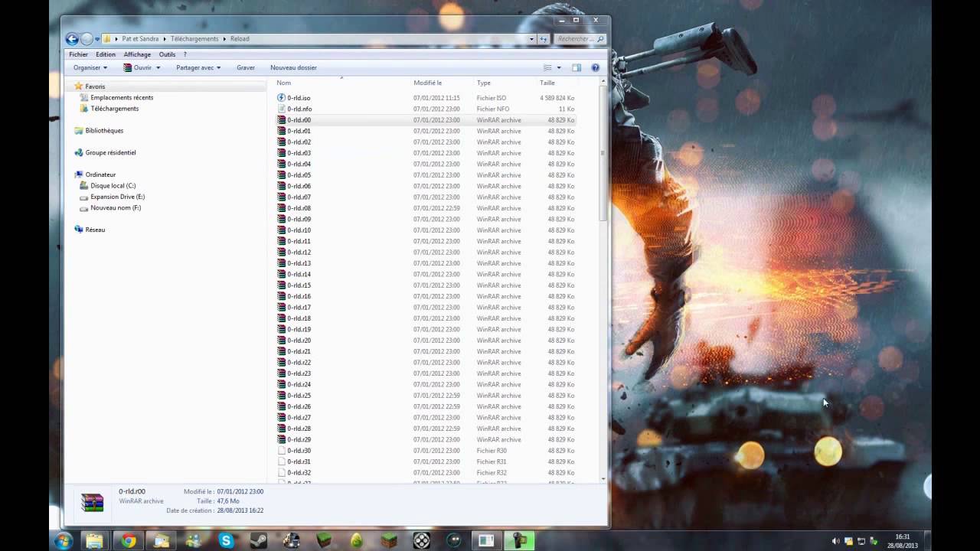Open the Outils menu
The height and width of the screenshot is (551, 980).
tap(167, 54)
